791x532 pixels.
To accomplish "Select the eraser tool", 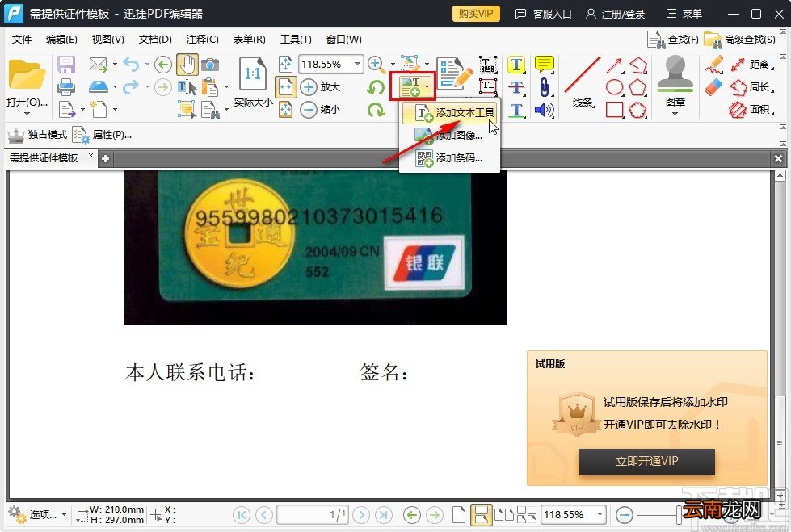I will tap(713, 87).
